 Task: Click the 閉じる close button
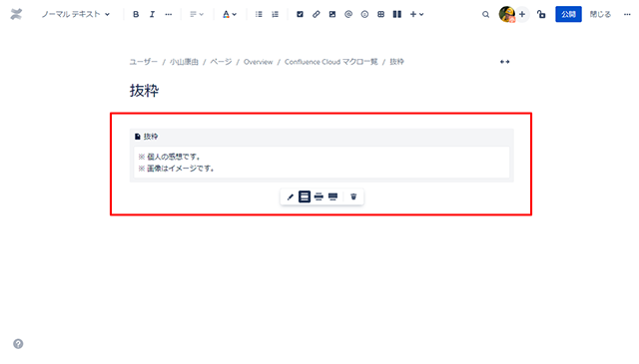tap(600, 14)
